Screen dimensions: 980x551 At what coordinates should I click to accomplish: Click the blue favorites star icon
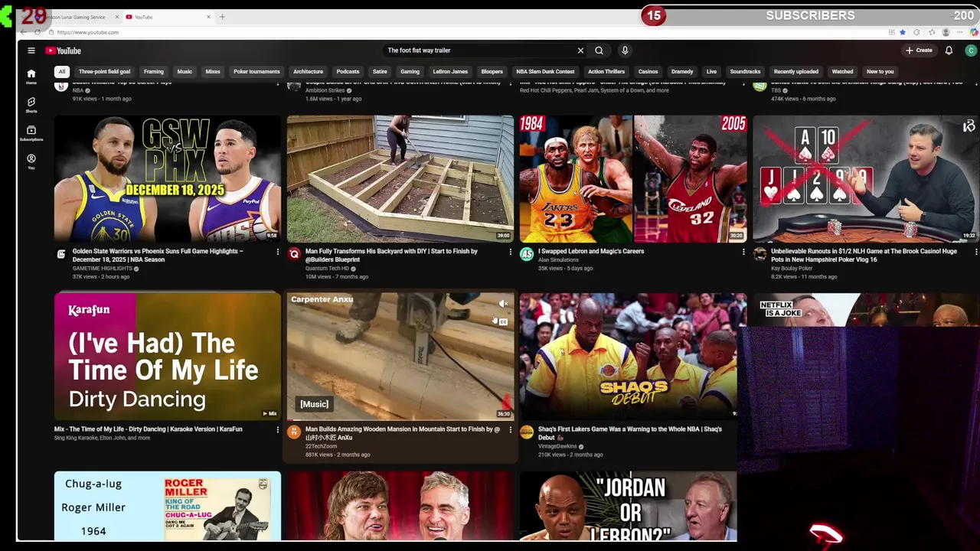tap(903, 32)
